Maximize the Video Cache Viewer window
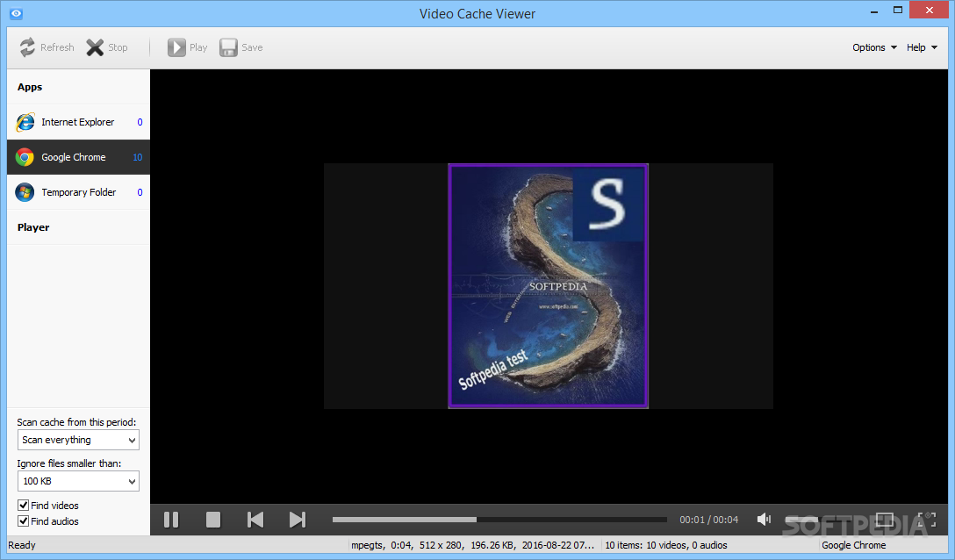 (898, 11)
